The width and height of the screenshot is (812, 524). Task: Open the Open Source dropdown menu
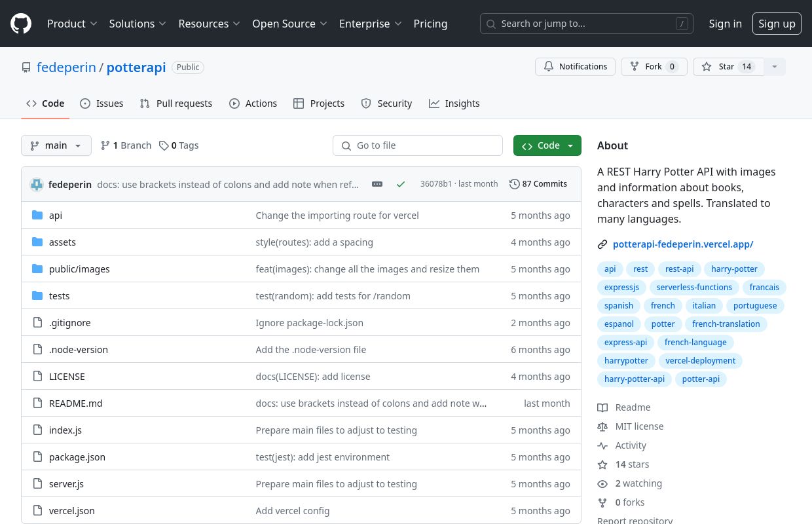289,24
